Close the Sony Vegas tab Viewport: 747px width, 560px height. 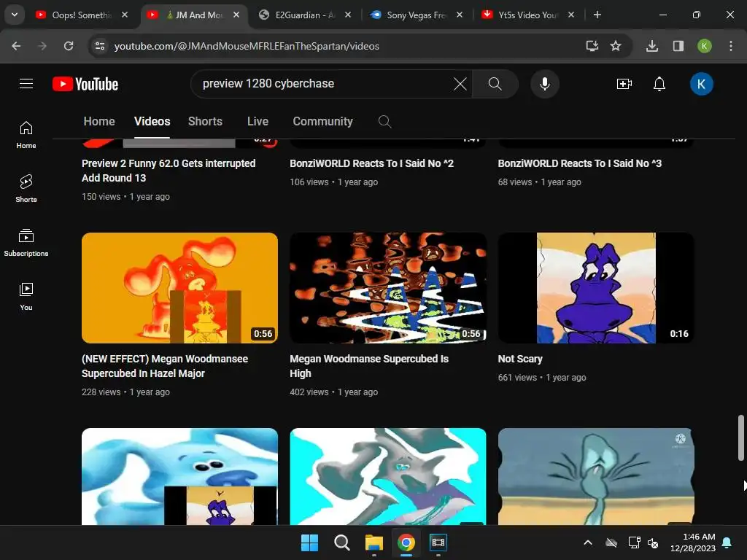(460, 15)
